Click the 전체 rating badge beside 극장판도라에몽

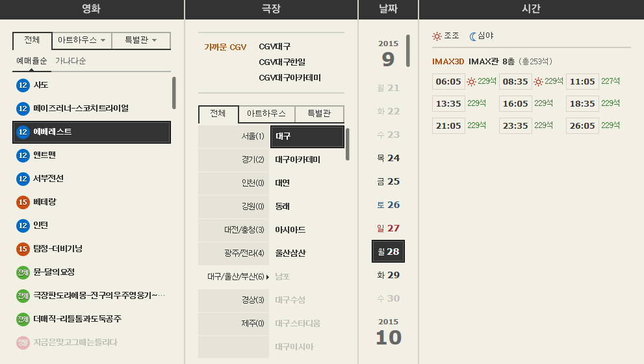pyautogui.click(x=23, y=296)
